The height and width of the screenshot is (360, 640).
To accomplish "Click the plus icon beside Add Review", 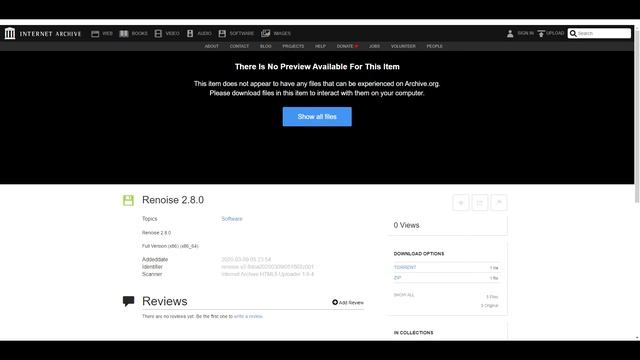I will click(x=335, y=302).
